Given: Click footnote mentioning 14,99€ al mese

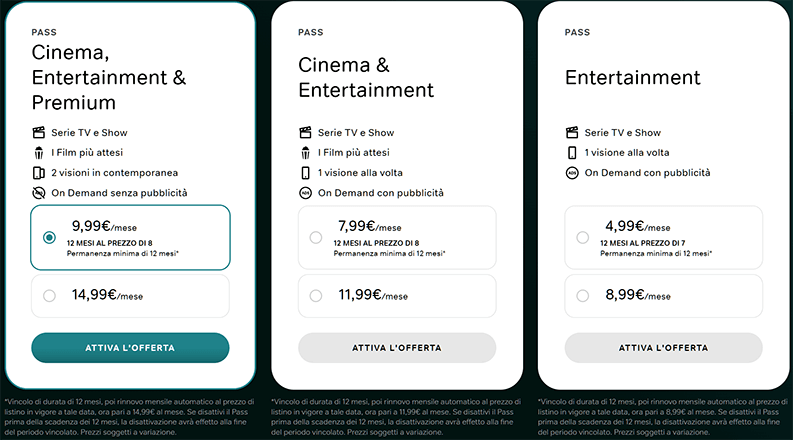Looking at the screenshot, I should [x=129, y=417].
